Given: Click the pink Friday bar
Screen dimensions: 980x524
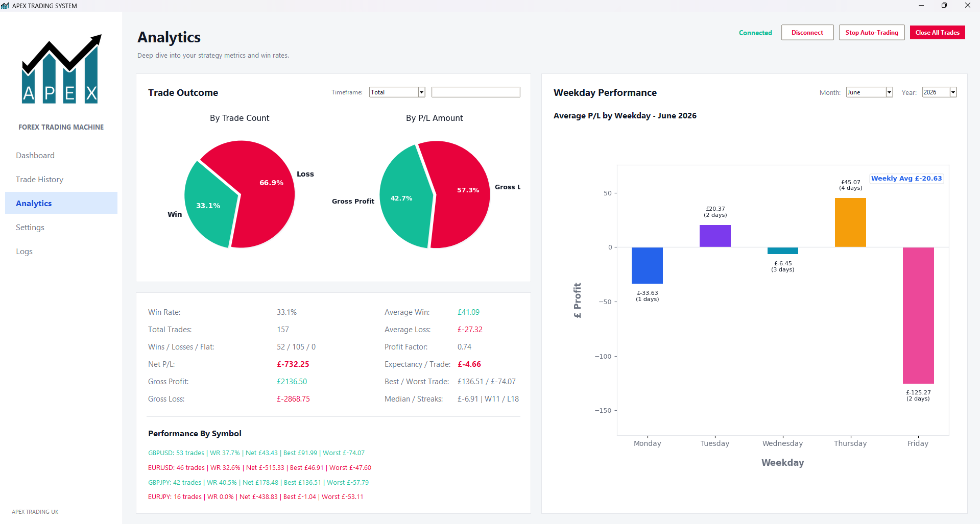Looking at the screenshot, I should 918,315.
